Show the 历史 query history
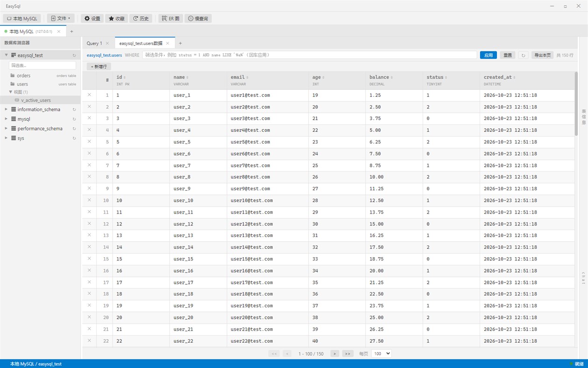Screen dimensions: 588x368 coord(141,19)
